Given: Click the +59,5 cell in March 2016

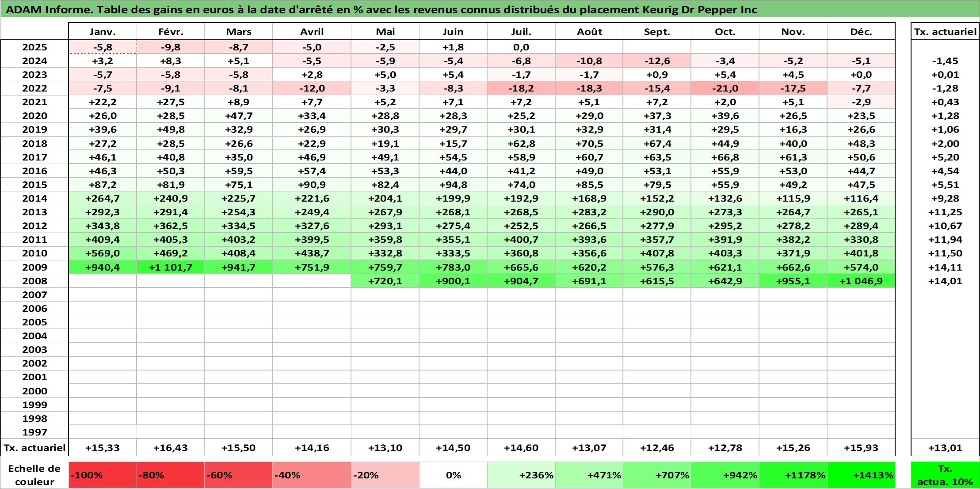Looking at the screenshot, I should click(x=238, y=171).
